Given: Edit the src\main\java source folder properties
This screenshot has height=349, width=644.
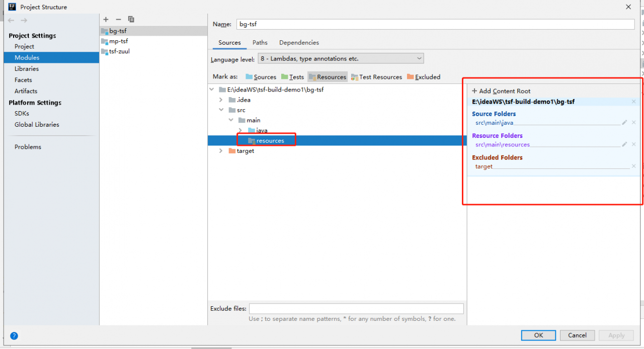Looking at the screenshot, I should click(x=624, y=122).
